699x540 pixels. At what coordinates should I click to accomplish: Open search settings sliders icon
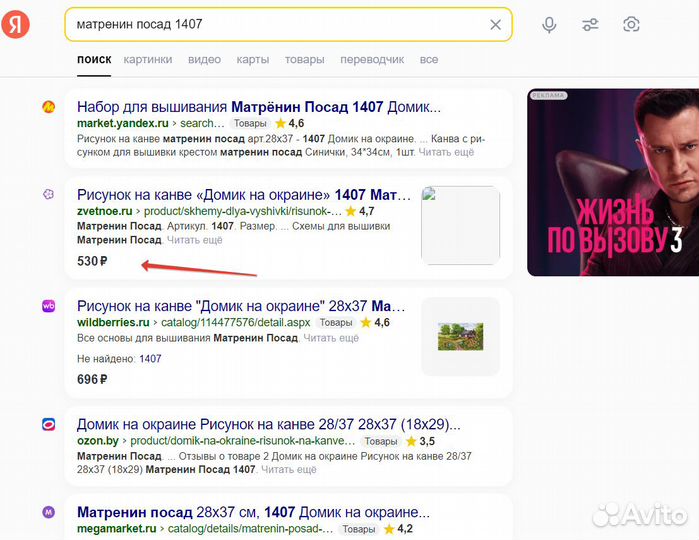(590, 25)
